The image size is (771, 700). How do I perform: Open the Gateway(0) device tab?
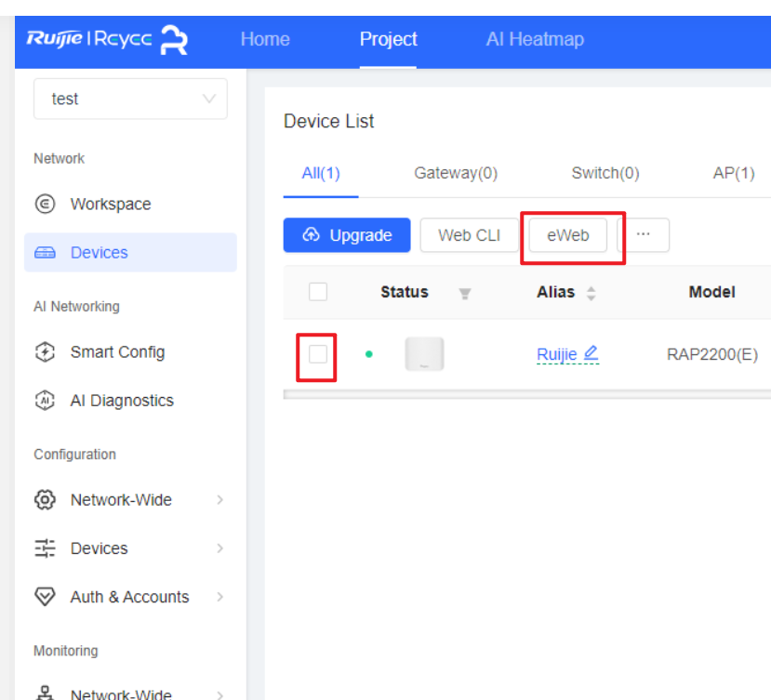(456, 173)
